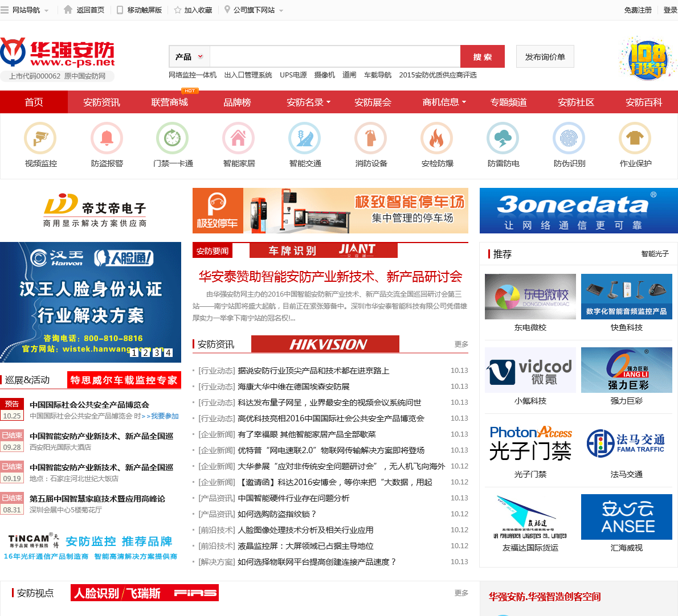678x616 pixels.
Task: Click the hamburger icon beside 网站导航
Action: (5, 10)
